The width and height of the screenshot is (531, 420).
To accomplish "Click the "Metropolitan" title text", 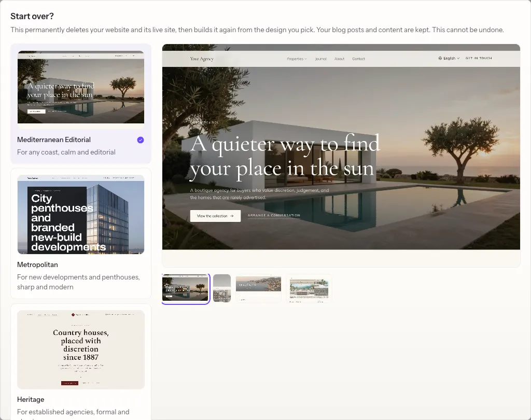I will pos(37,264).
